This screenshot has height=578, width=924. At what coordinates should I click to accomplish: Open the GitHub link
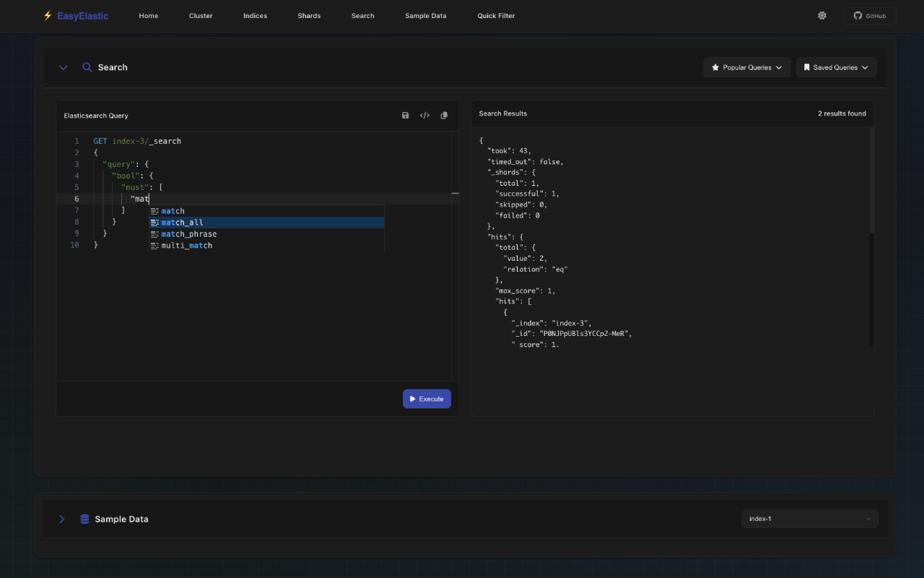click(869, 15)
